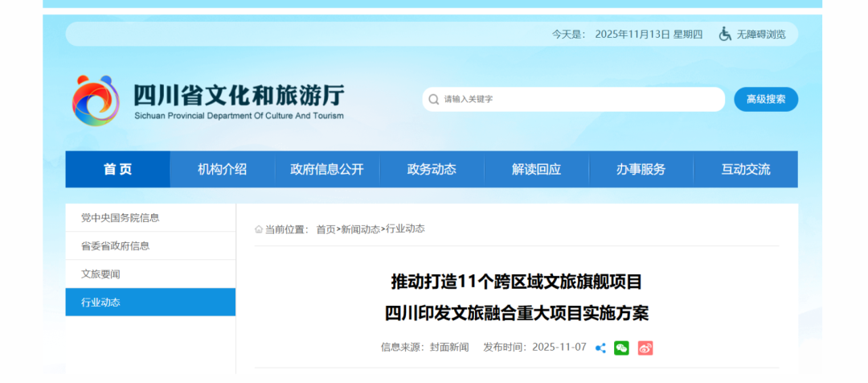This screenshot has width=868, height=383.
Task: Open 党中央国务院信息 in the sidebar
Action: click(x=120, y=218)
